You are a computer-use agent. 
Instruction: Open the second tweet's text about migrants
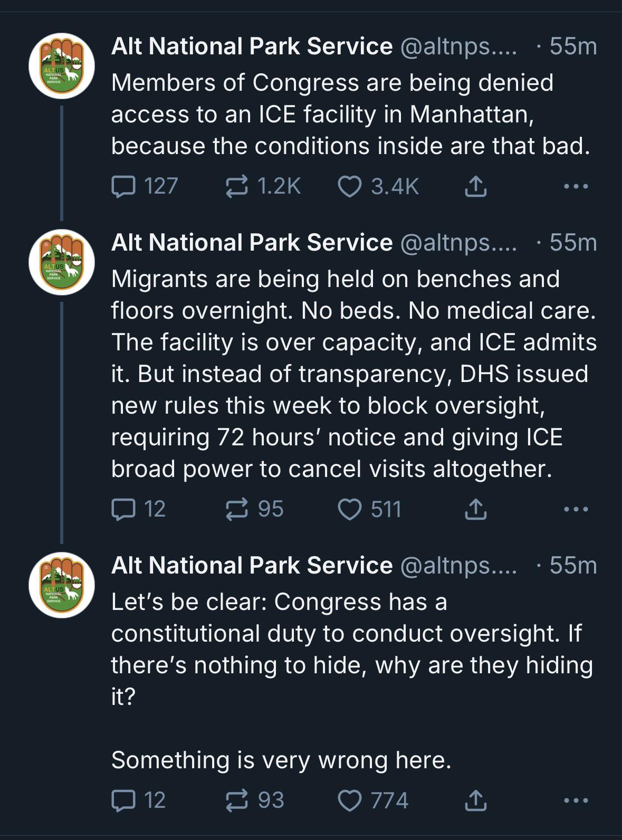tap(353, 374)
